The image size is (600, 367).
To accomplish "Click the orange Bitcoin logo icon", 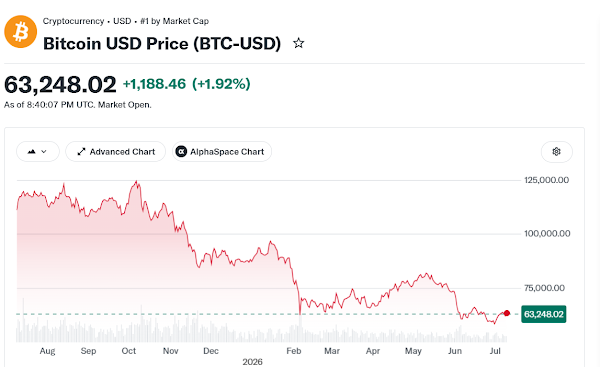I will [x=21, y=32].
